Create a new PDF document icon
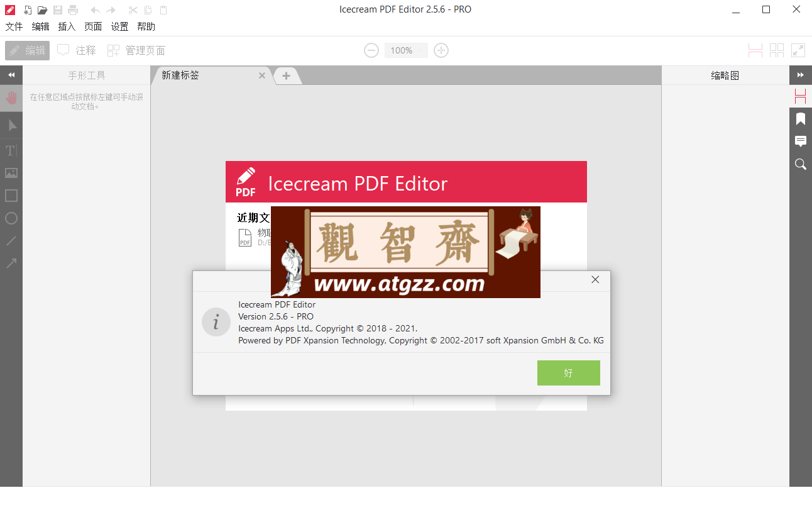The height and width of the screenshot is (505, 812). (x=28, y=10)
